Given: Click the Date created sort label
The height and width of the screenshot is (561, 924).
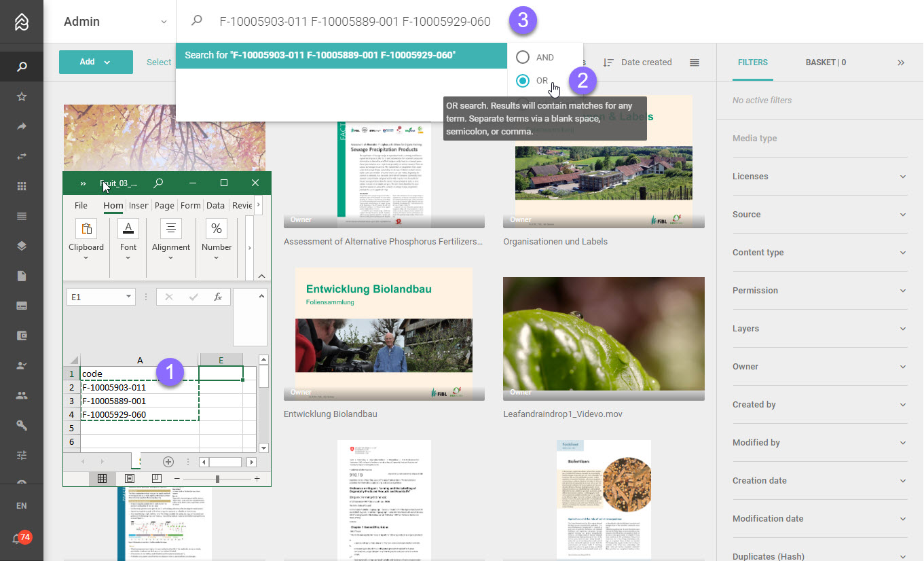Looking at the screenshot, I should 646,62.
